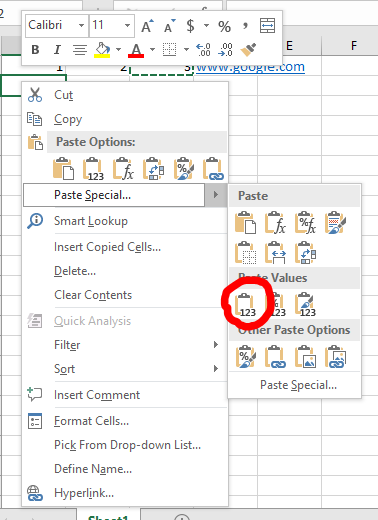Screen dimensions: 378x520
Task: Click Smart Lookup menu entry
Action: [91, 221]
